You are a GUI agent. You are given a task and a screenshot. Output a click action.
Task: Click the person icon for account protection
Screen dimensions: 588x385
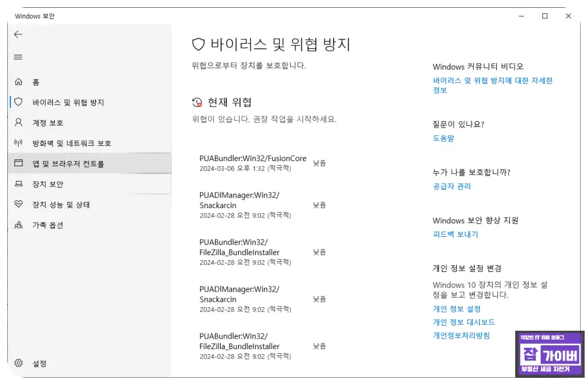pos(18,122)
